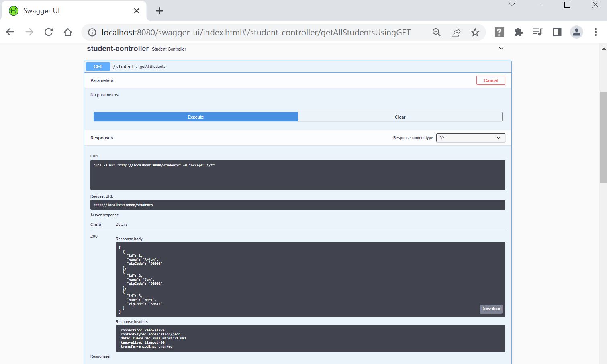607x364 pixels.
Task: Clear the request response
Action: (x=400, y=117)
